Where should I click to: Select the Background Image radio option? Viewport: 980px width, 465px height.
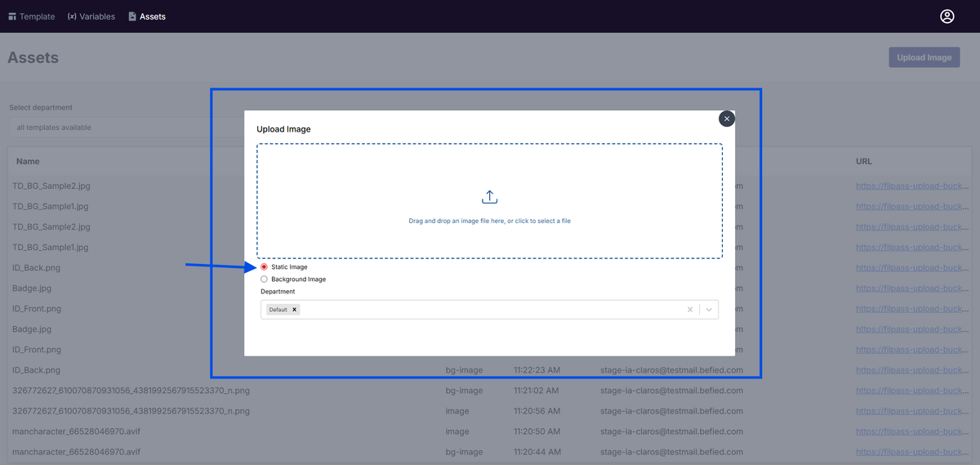[264, 279]
